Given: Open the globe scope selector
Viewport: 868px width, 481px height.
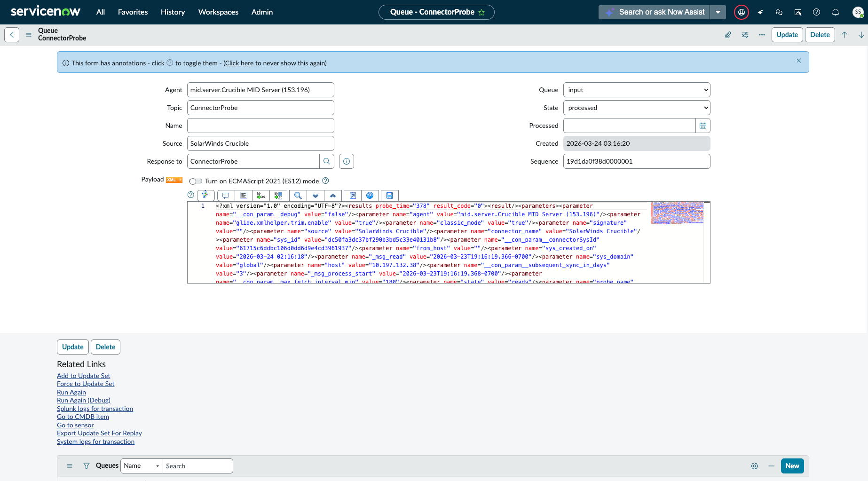Looking at the screenshot, I should [x=742, y=12].
